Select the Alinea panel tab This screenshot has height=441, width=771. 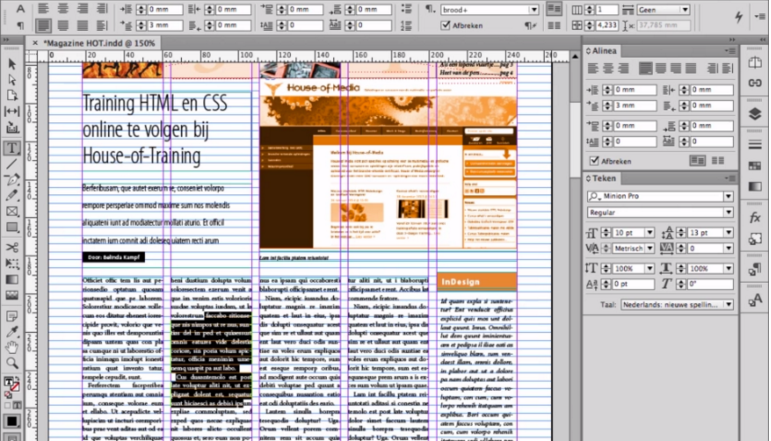604,51
